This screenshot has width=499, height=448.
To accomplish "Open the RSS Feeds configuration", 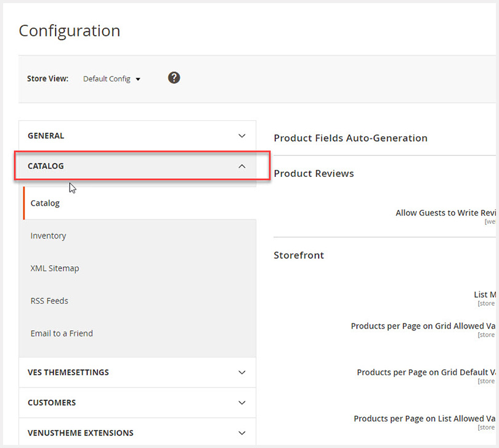I will [x=49, y=301].
